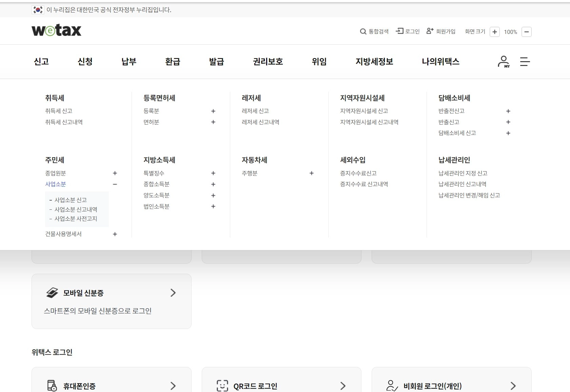Open 레저세 신고 link
This screenshot has width=570, height=392.
255,111
